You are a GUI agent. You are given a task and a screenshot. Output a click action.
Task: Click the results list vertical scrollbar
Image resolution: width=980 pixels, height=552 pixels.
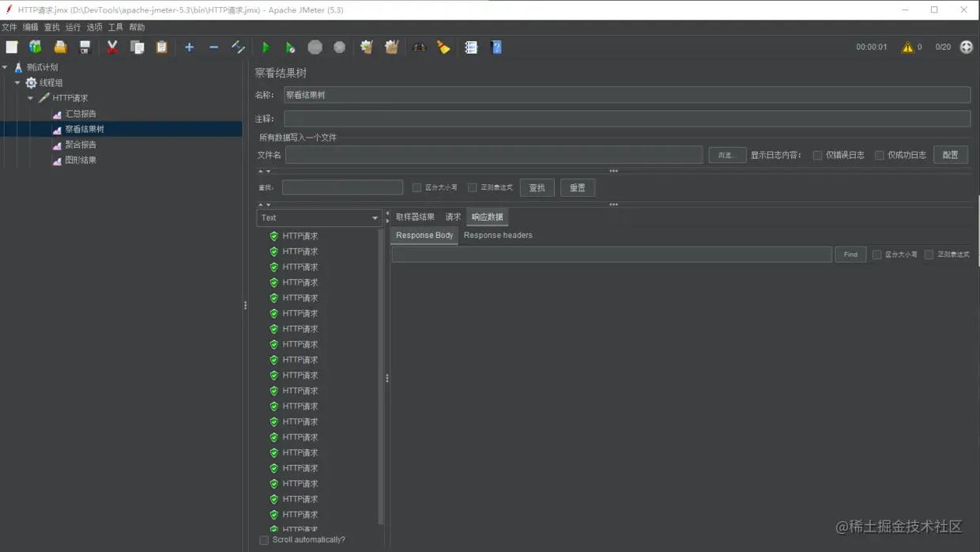tap(381, 376)
